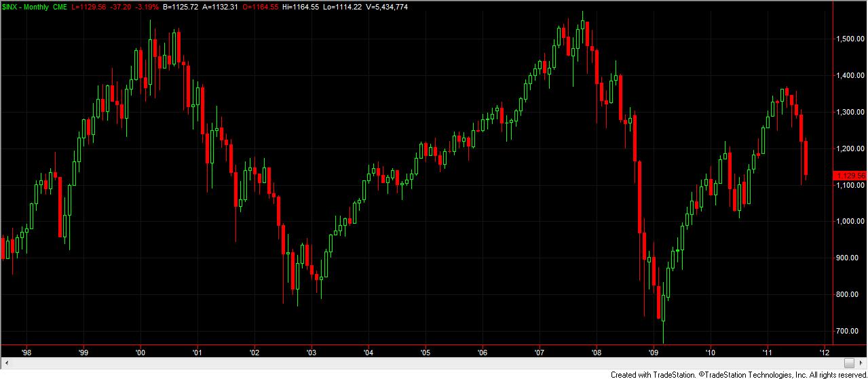Click the '06 date axis label
This screenshot has width=868, height=379.
pyautogui.click(x=483, y=353)
